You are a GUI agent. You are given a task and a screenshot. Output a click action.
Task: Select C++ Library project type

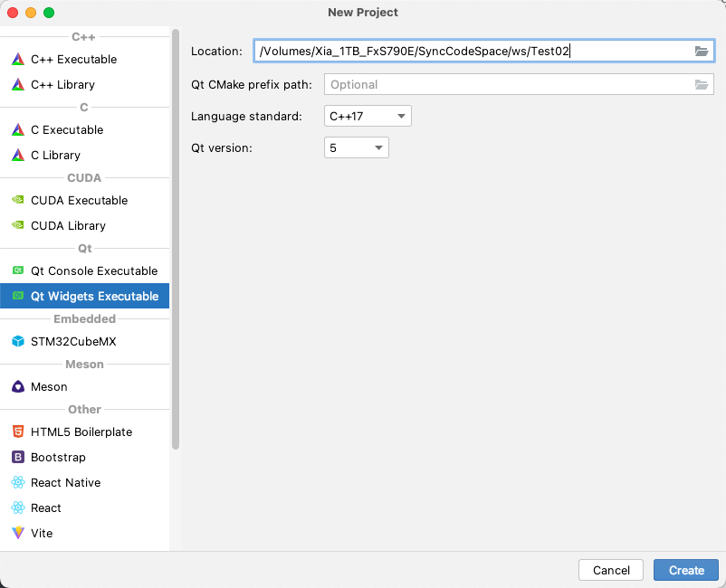pyautogui.click(x=85, y=85)
